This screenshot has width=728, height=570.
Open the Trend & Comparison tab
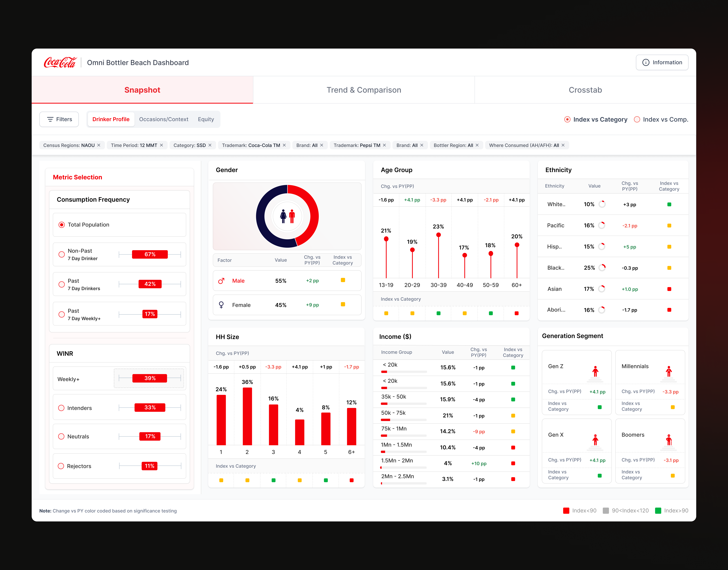[x=364, y=90]
